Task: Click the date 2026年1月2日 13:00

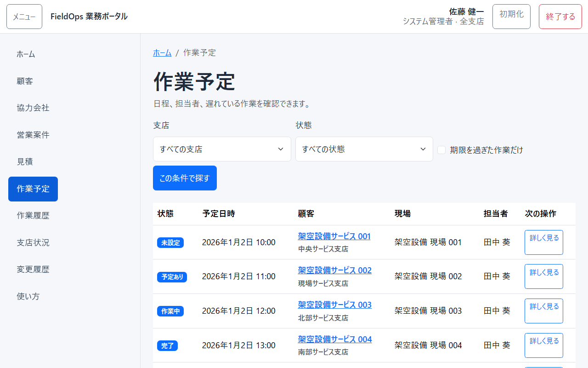Action: click(x=239, y=345)
